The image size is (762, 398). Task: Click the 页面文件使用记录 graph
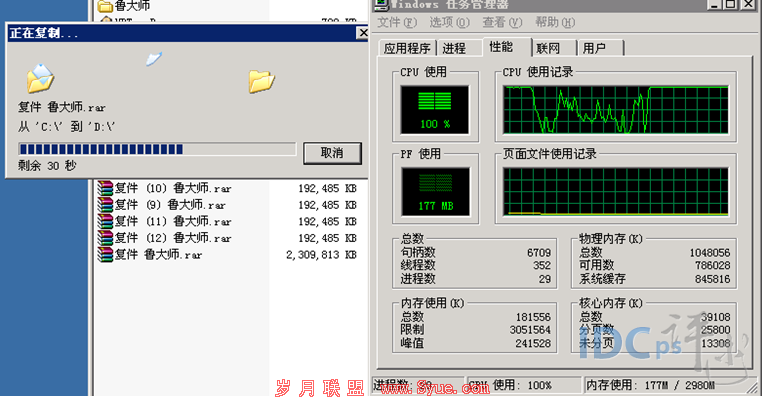coord(616,191)
